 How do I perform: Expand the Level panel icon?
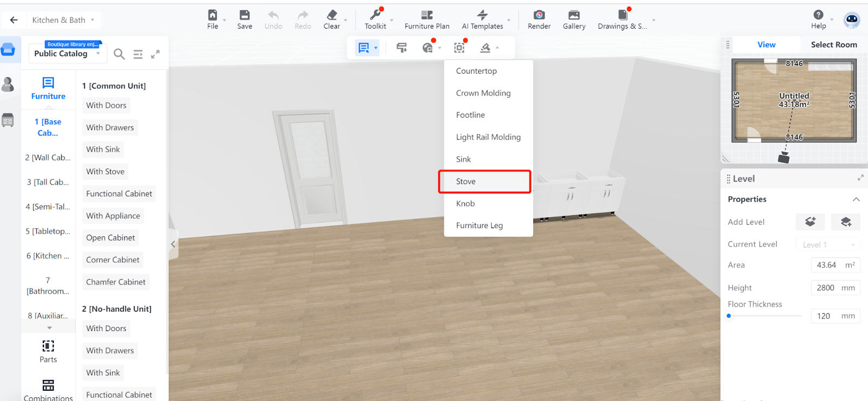(x=860, y=178)
